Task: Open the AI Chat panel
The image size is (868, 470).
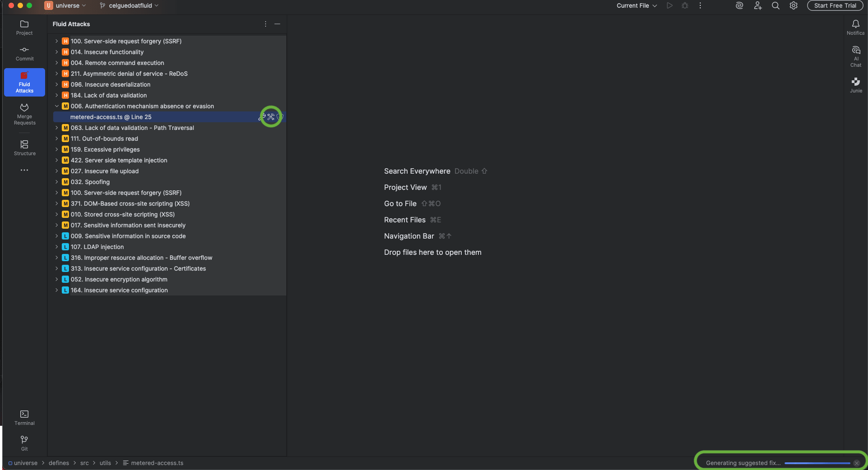Action: [855, 56]
